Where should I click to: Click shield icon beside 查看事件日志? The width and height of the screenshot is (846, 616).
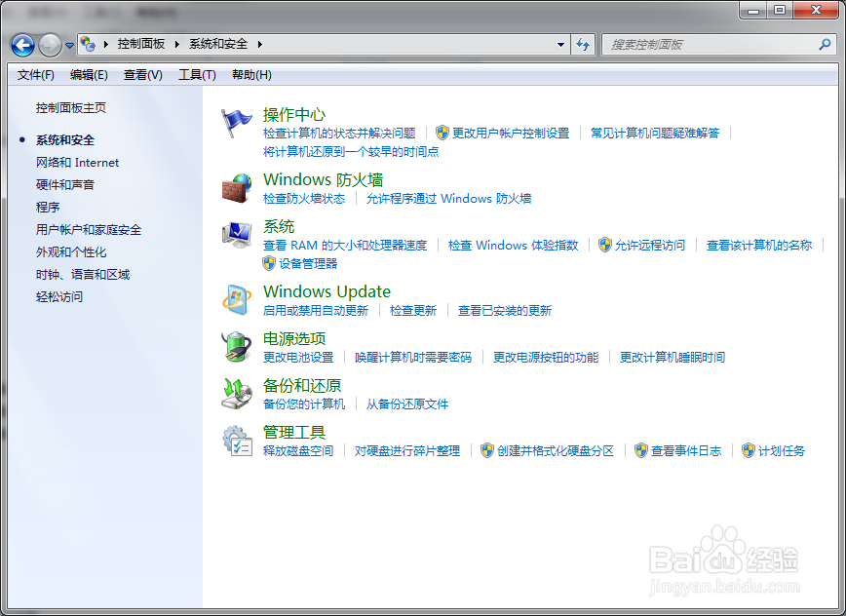[x=641, y=450]
